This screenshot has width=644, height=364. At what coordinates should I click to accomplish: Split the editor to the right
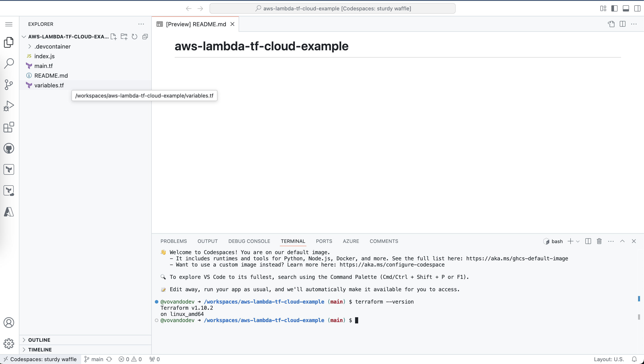pos(623,24)
